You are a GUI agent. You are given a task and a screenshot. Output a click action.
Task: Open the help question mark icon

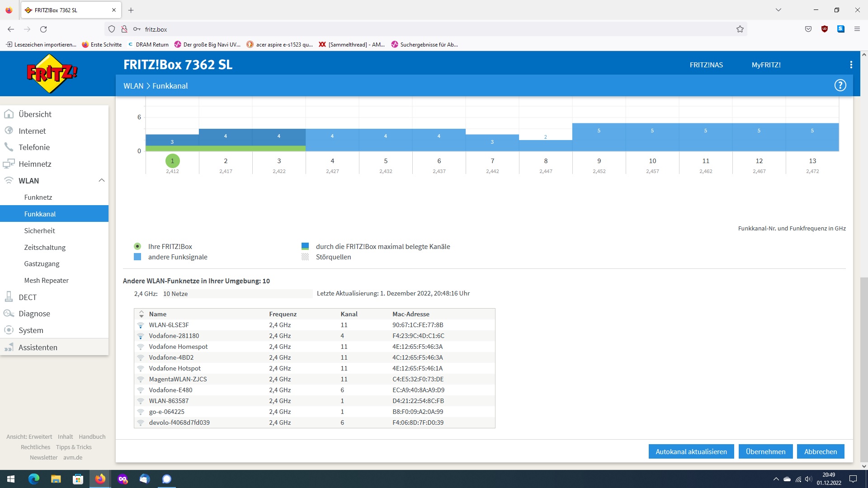point(840,85)
